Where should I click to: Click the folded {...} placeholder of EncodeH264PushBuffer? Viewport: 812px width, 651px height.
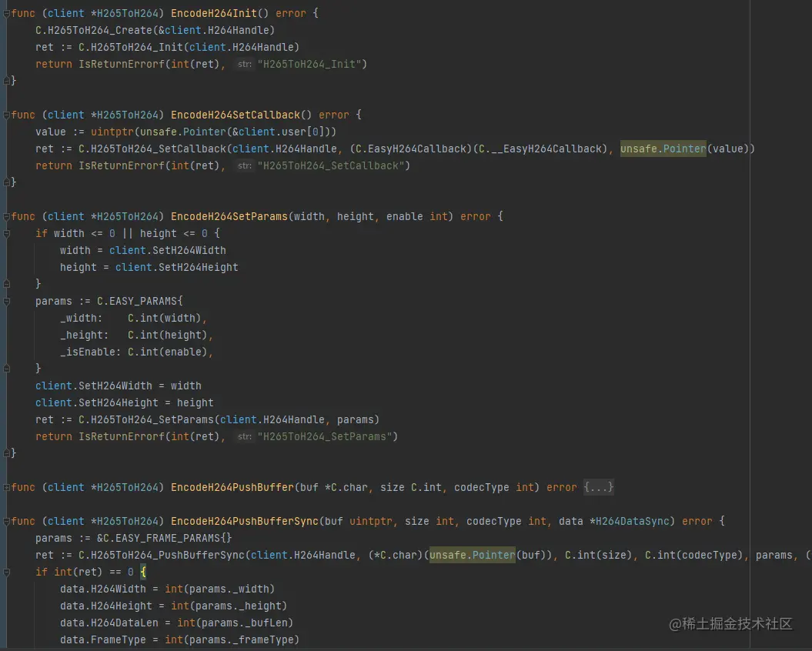click(x=599, y=487)
